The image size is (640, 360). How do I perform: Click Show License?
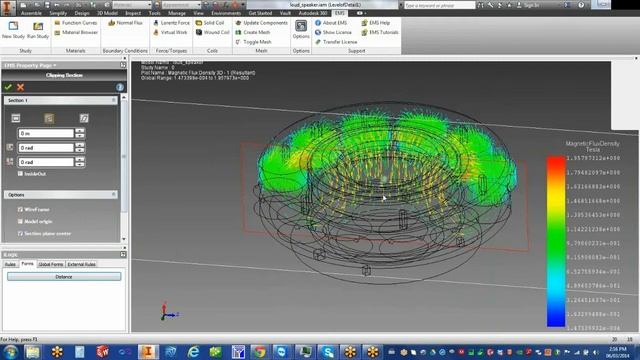pyautogui.click(x=333, y=32)
